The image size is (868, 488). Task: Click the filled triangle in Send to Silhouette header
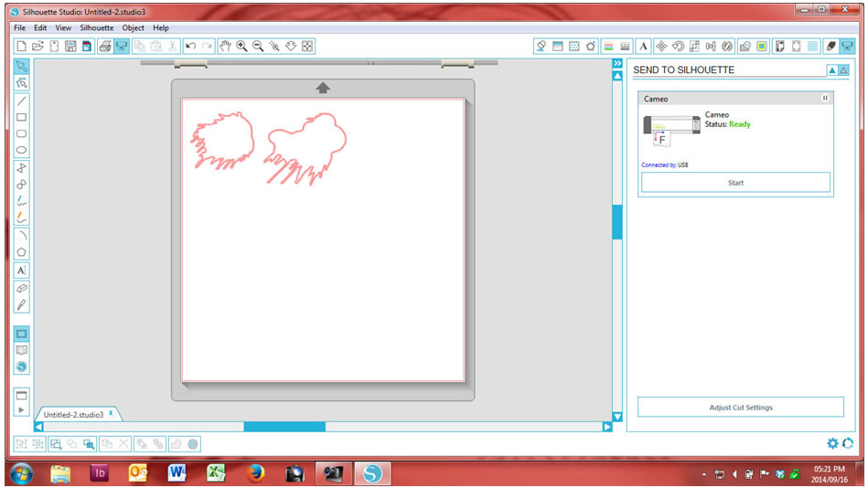coord(832,69)
